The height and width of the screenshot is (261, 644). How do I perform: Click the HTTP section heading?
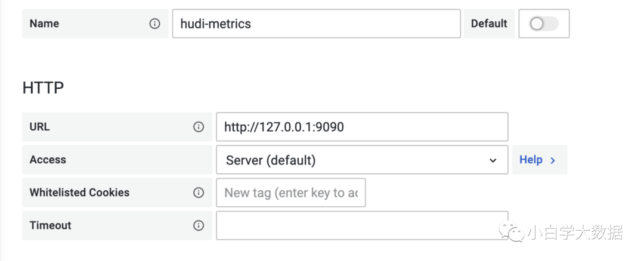pyautogui.click(x=43, y=88)
